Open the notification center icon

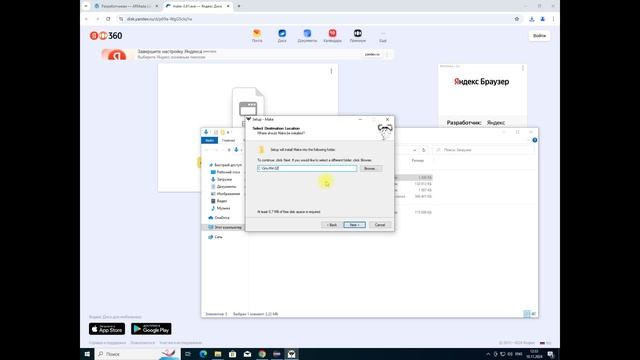(x=551, y=354)
